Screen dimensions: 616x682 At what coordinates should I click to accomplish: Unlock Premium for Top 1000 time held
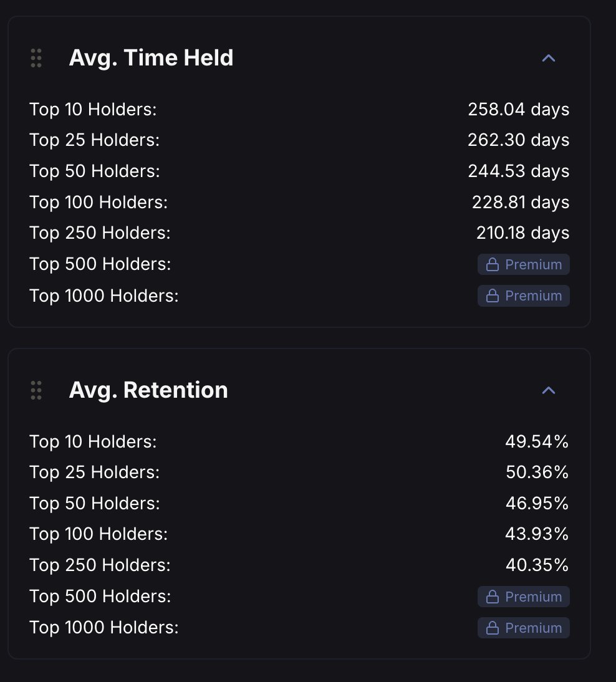(523, 295)
